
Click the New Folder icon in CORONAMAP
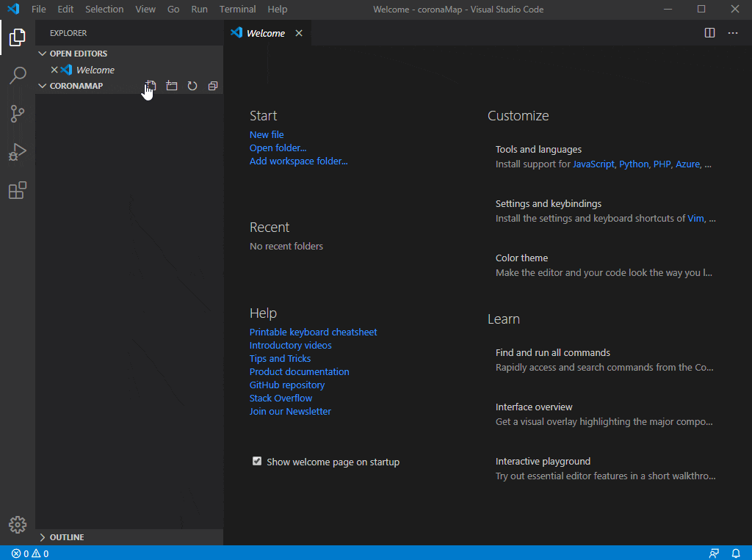(171, 86)
